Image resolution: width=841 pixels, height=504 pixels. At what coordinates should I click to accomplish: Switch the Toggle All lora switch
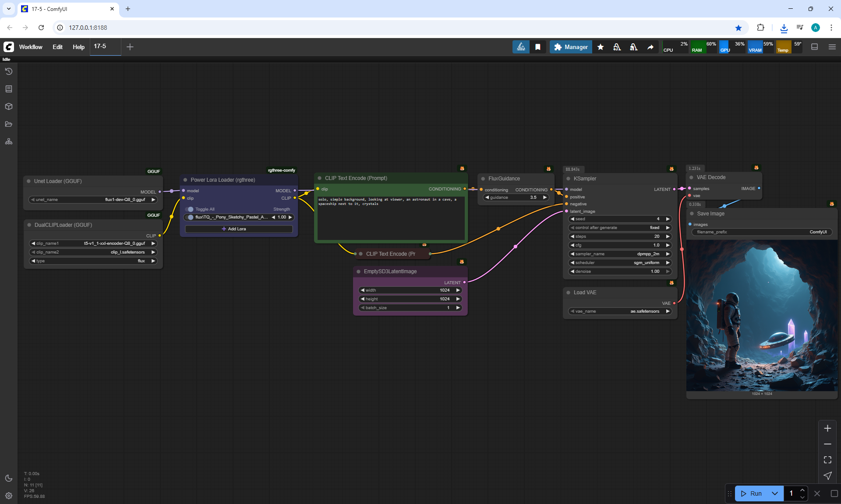(x=190, y=209)
